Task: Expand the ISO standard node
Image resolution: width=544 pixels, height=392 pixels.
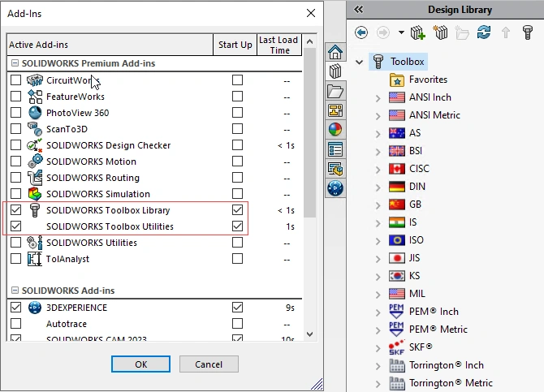Action: (378, 240)
